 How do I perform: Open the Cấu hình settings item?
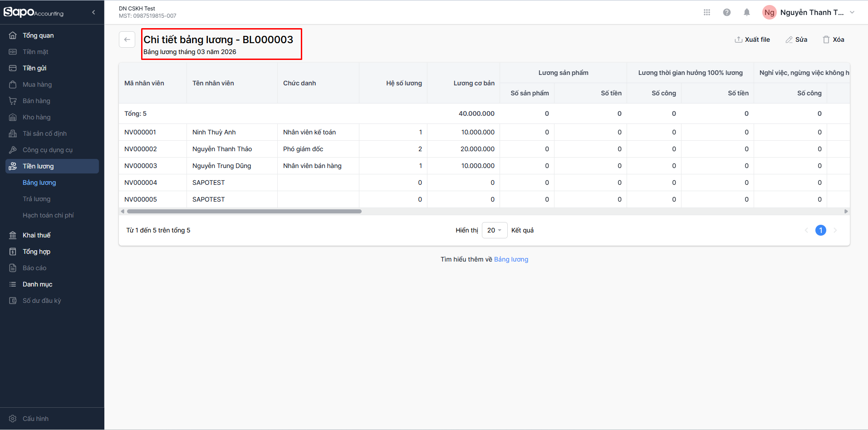coord(35,419)
